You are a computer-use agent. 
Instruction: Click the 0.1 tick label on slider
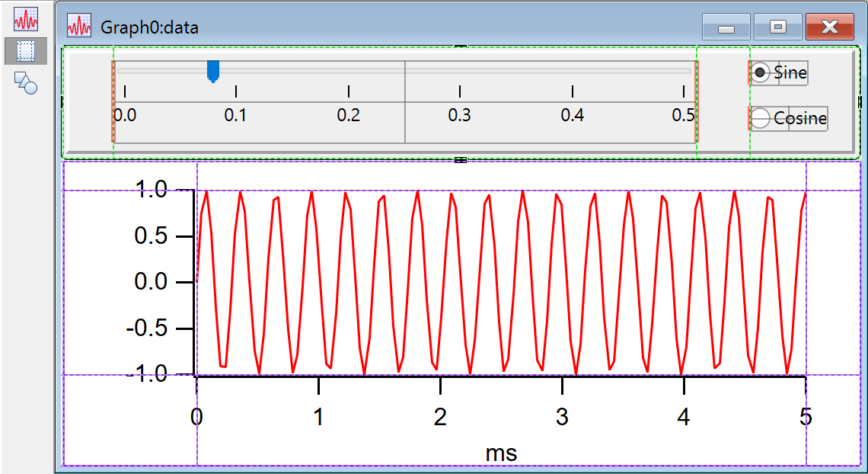pyautogui.click(x=235, y=115)
